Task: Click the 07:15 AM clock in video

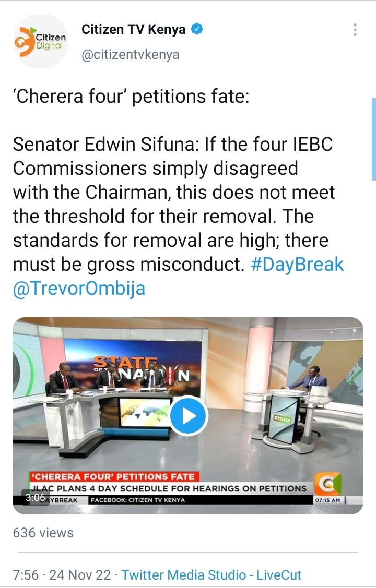Action: point(327,500)
